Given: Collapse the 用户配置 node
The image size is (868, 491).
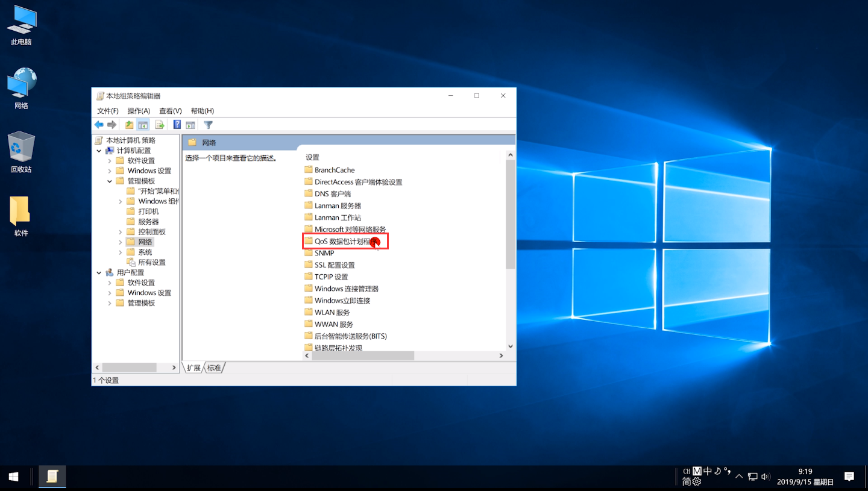Looking at the screenshot, I should coord(99,273).
